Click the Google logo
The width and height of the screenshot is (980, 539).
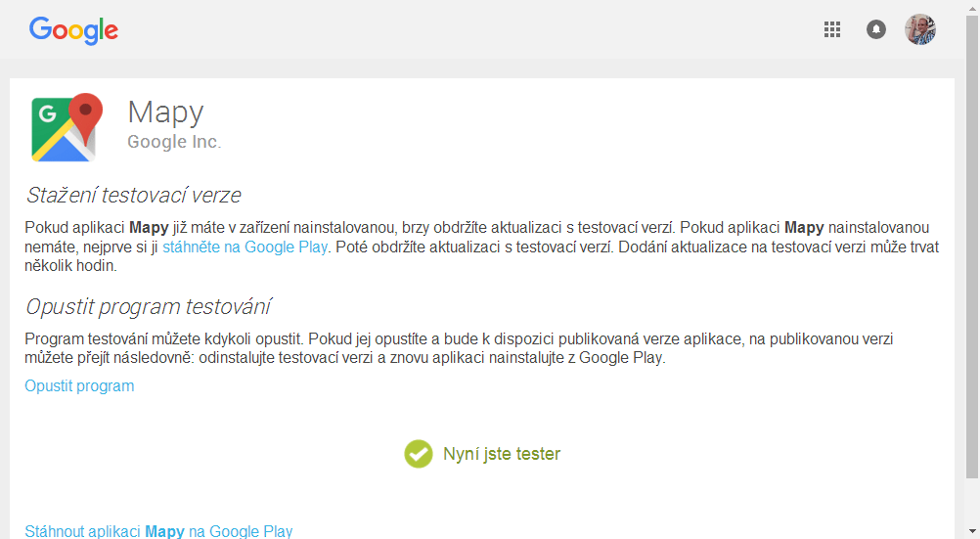click(x=73, y=30)
